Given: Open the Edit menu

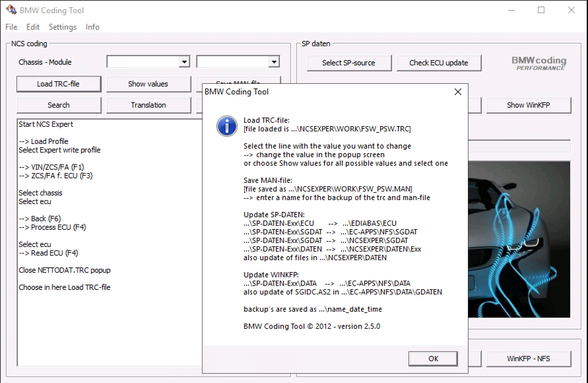Looking at the screenshot, I should click(33, 27).
